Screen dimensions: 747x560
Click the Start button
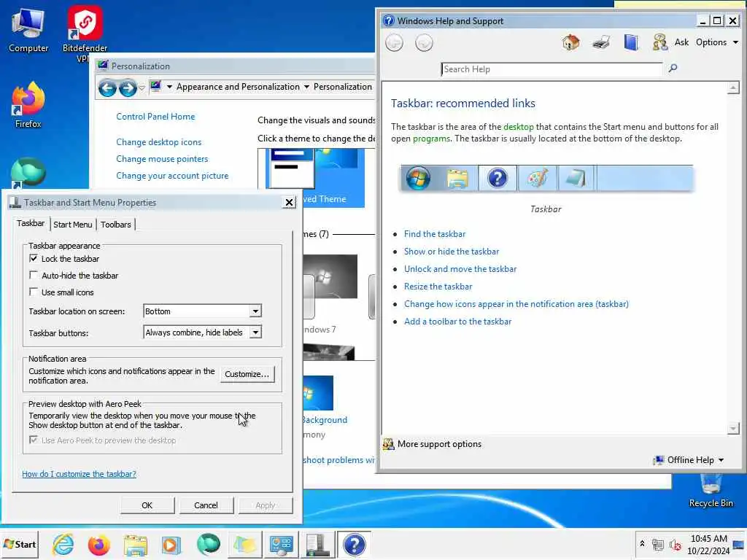tap(20, 544)
